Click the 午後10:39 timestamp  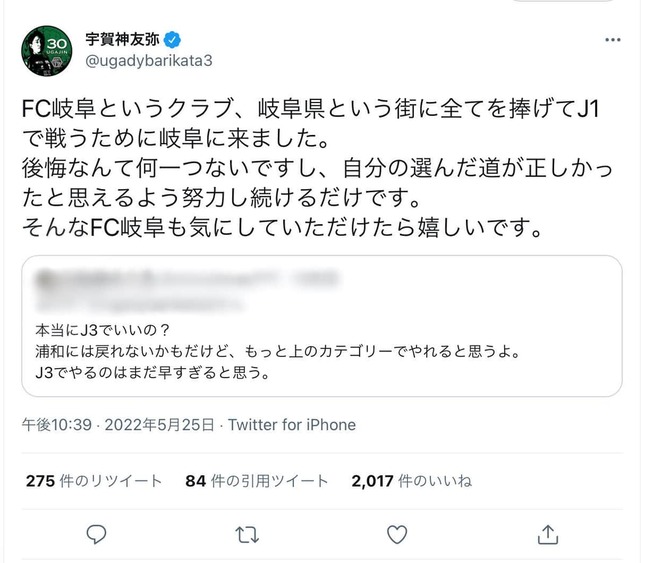[57, 425]
